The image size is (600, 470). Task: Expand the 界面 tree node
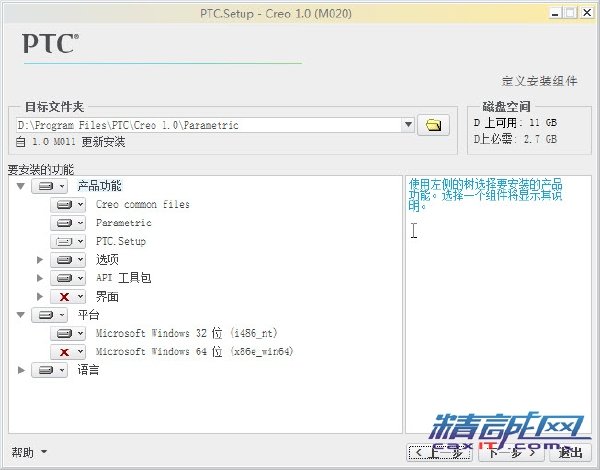pyautogui.click(x=39, y=297)
